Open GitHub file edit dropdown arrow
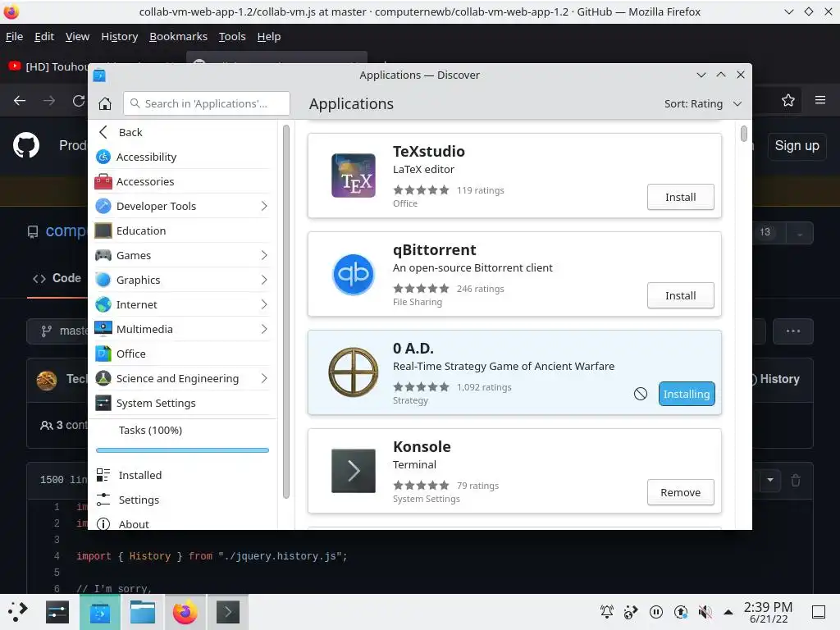840x630 pixels. pyautogui.click(x=769, y=480)
